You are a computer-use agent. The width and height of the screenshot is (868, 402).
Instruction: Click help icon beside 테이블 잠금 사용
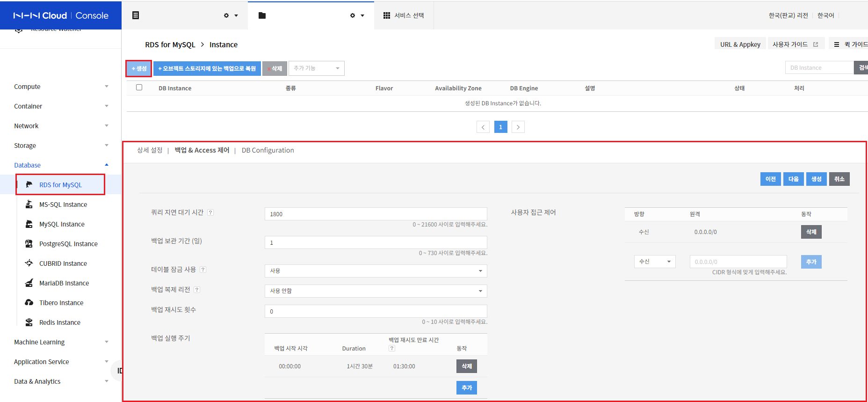click(x=203, y=270)
